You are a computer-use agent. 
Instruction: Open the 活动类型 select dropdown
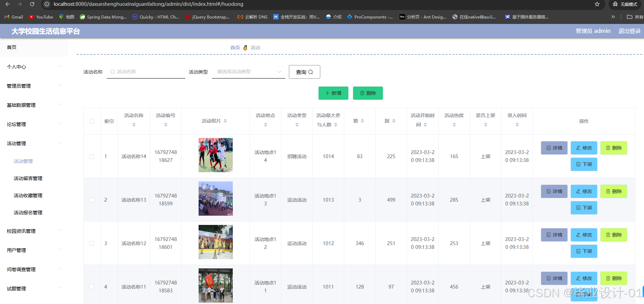249,72
